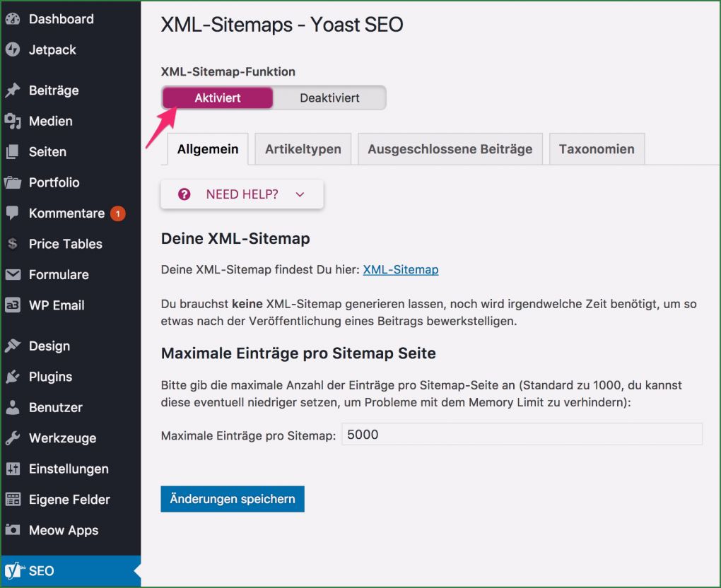
Task: Switch XML sitemap function to Deaktiviert
Action: click(x=329, y=98)
